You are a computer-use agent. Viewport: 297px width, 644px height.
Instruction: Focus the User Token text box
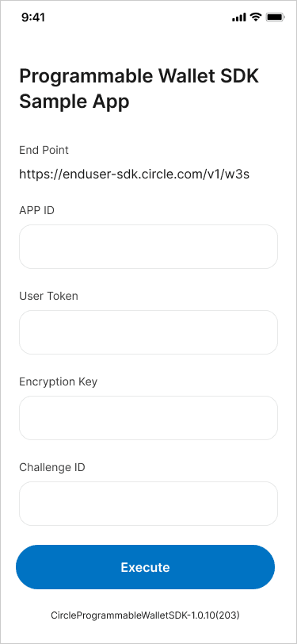pyautogui.click(x=149, y=332)
